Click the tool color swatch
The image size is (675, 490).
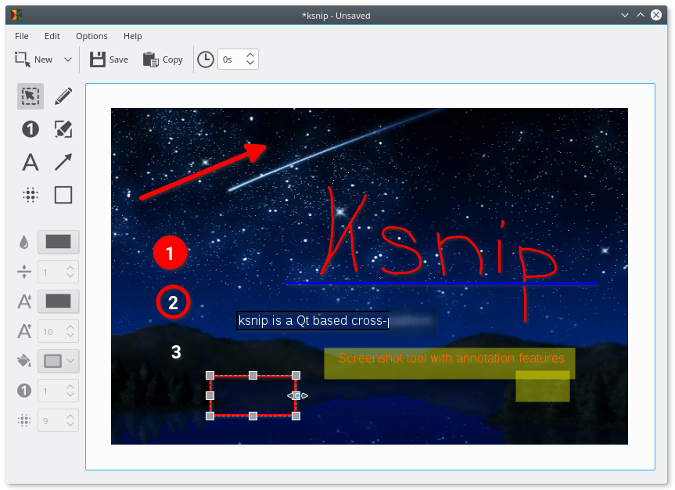(58, 241)
